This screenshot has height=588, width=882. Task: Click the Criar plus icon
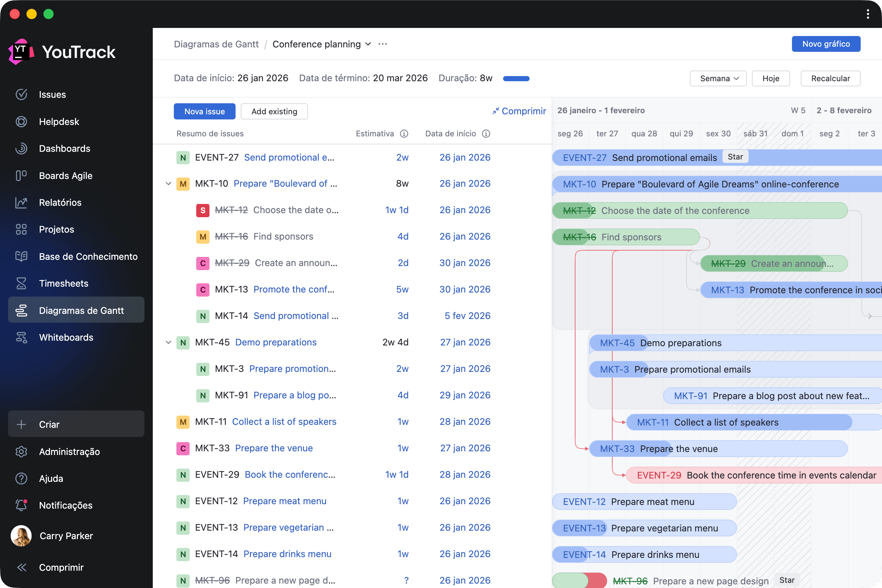point(21,424)
